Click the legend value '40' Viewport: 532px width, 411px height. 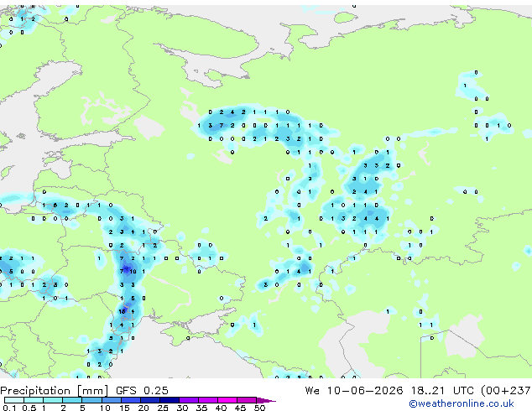(221, 408)
